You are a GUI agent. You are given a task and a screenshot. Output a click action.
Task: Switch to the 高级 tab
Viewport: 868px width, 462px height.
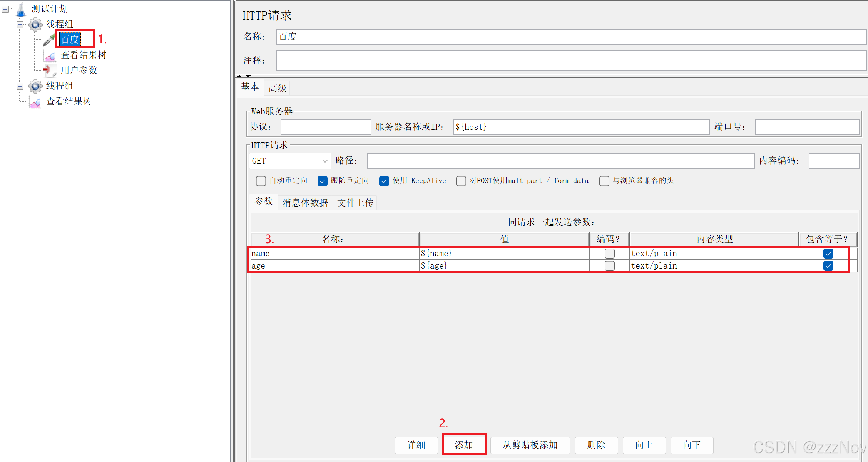point(277,88)
